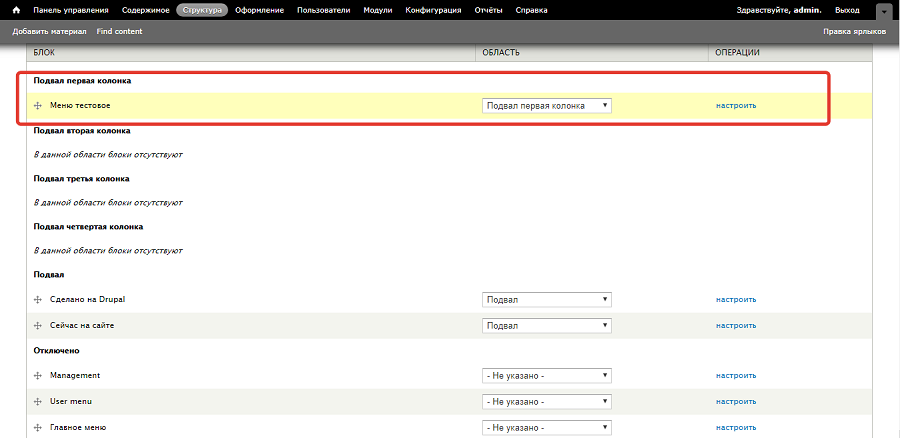Open the Структура menu

click(x=202, y=10)
